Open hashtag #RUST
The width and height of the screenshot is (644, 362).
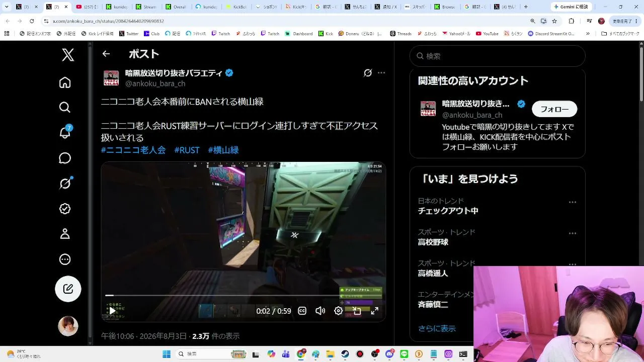coord(187,150)
